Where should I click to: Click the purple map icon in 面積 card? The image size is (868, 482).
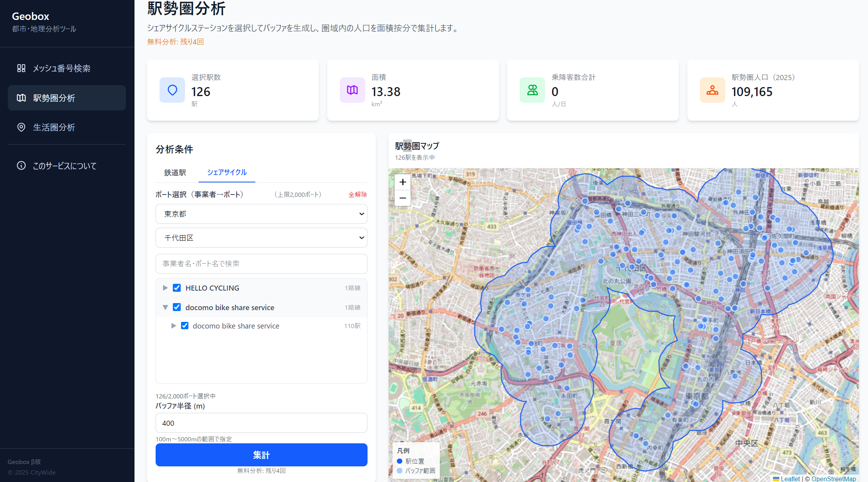(x=352, y=90)
